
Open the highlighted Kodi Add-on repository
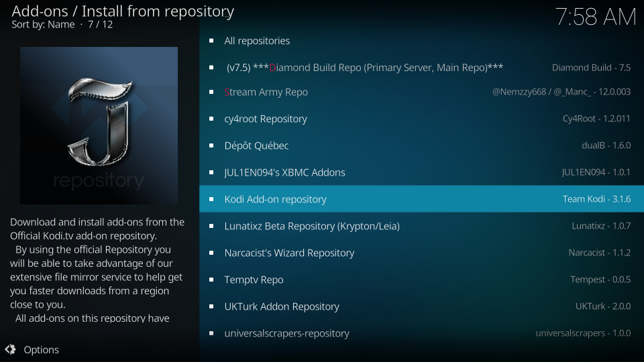275,199
